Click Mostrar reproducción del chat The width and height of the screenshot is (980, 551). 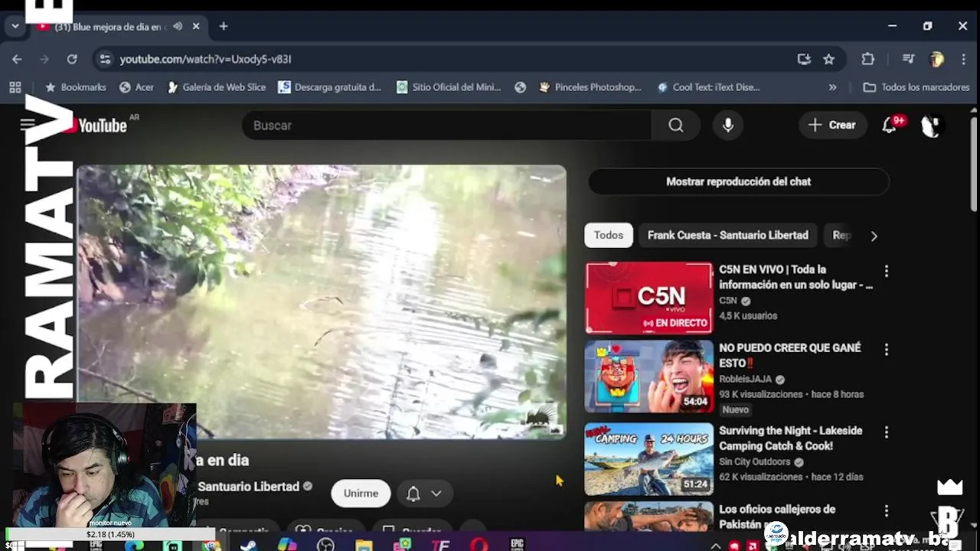click(738, 181)
